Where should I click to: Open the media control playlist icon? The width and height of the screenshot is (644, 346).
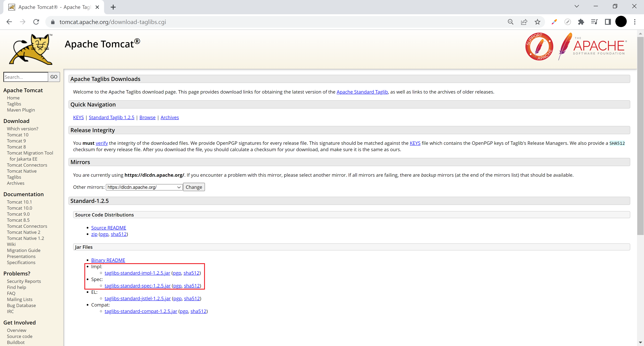point(594,22)
